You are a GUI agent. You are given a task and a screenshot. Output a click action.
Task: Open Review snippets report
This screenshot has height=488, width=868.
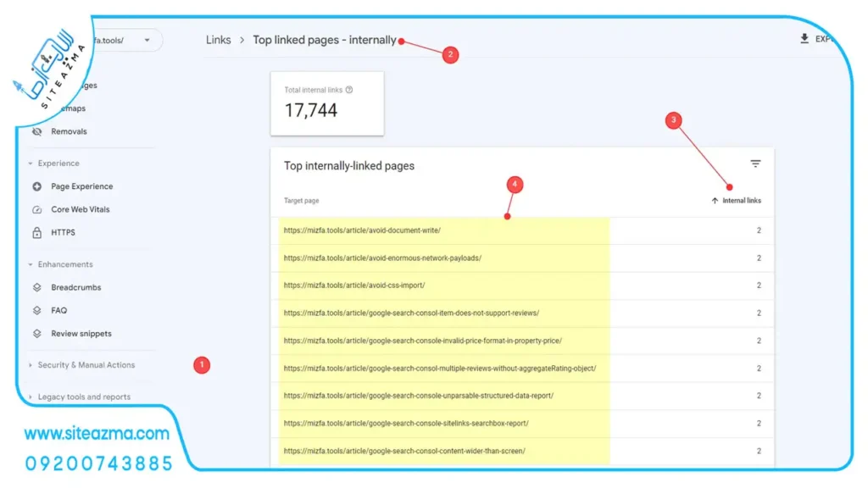pos(81,334)
